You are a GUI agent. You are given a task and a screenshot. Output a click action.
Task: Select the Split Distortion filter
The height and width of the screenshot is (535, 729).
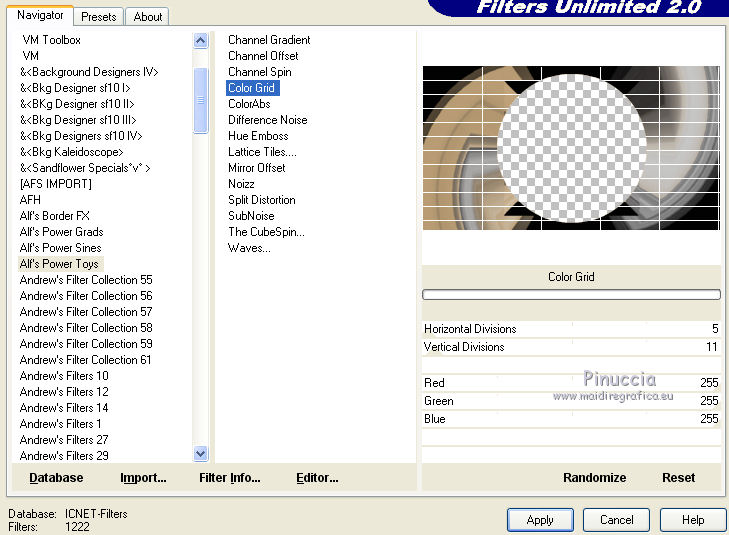click(x=261, y=200)
